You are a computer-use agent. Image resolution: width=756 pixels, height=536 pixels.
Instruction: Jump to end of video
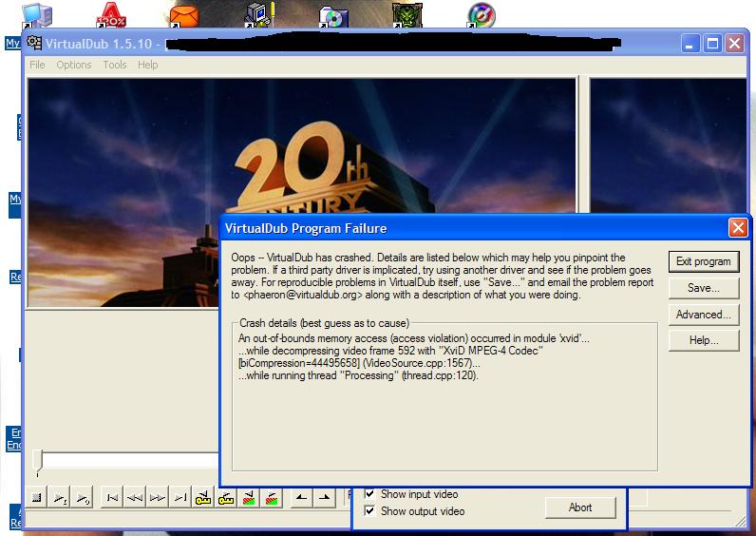(x=180, y=497)
